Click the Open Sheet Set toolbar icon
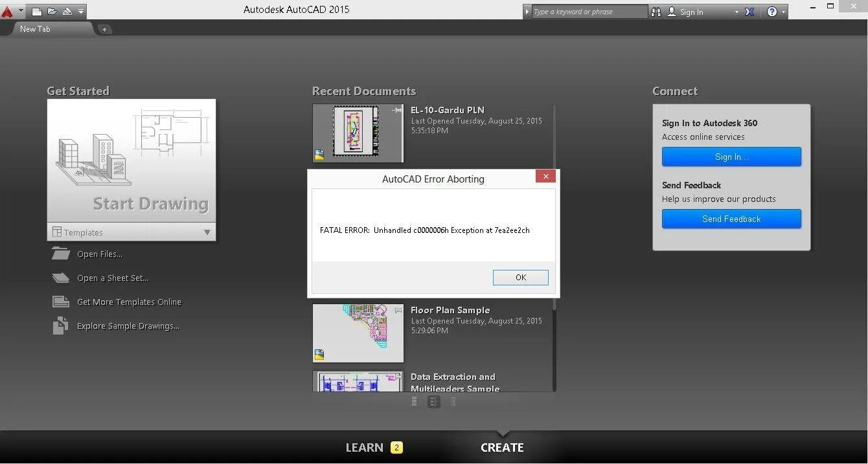This screenshot has width=868, height=464. [x=67, y=11]
